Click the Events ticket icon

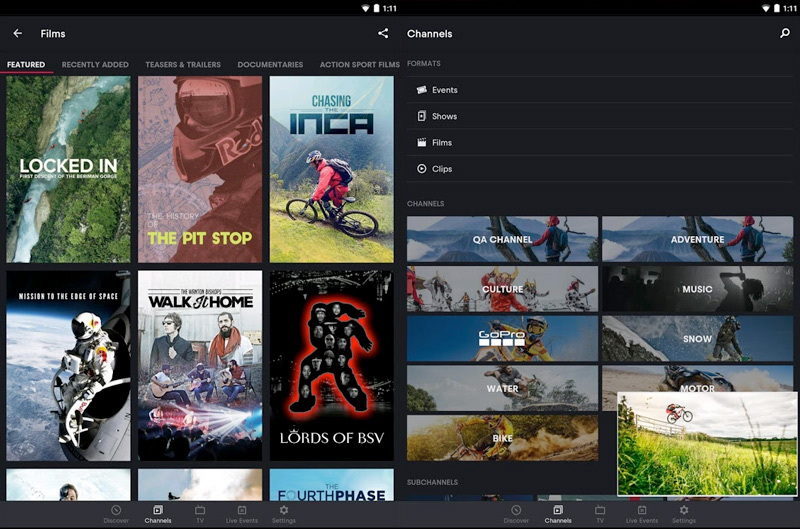pyautogui.click(x=421, y=90)
